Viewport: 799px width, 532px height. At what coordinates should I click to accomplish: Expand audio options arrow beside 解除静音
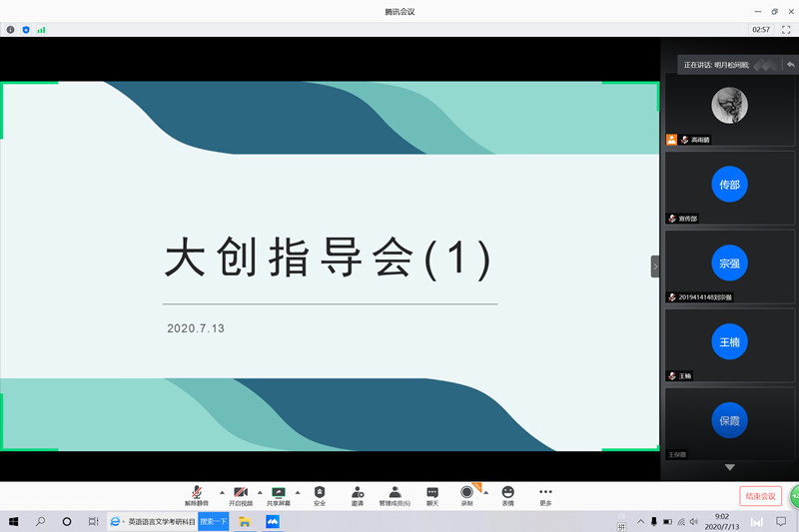coord(221,492)
